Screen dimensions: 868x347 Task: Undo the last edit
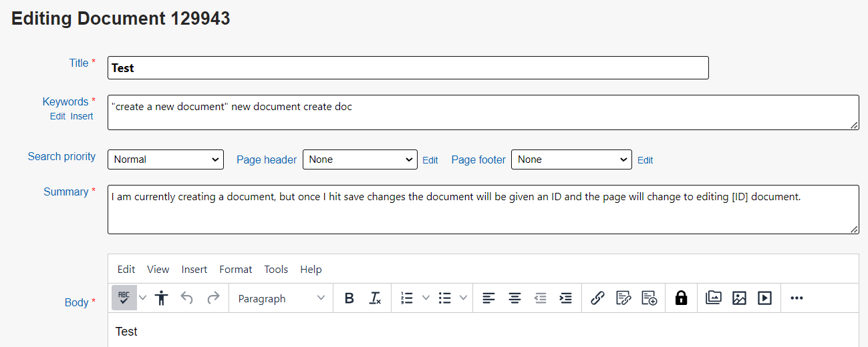point(187,298)
